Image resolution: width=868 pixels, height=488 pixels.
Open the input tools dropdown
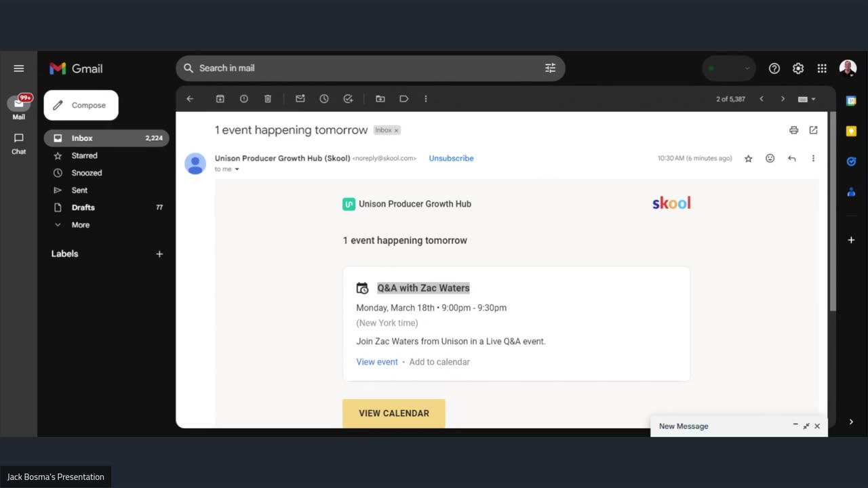807,99
